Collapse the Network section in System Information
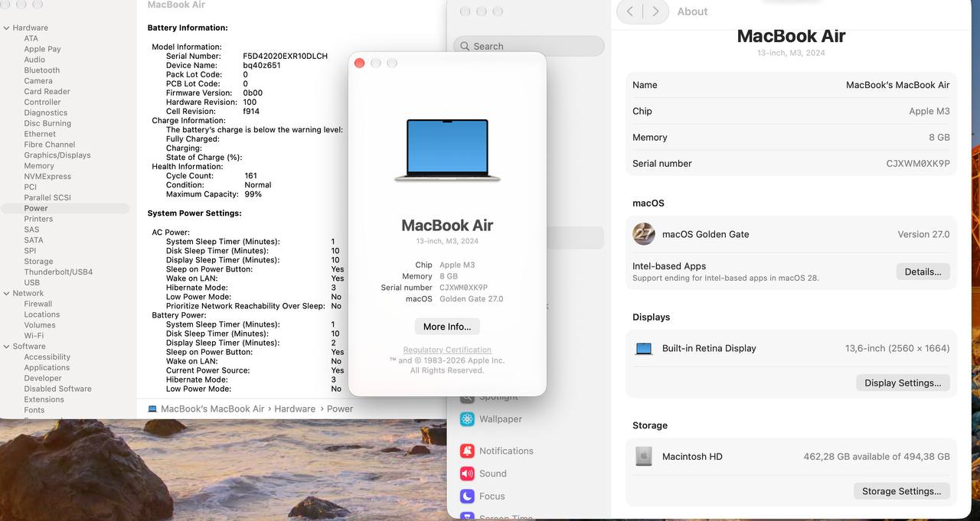 coord(6,293)
